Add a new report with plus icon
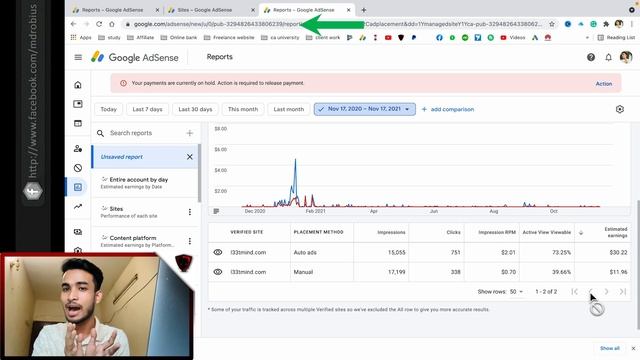 pyautogui.click(x=189, y=133)
